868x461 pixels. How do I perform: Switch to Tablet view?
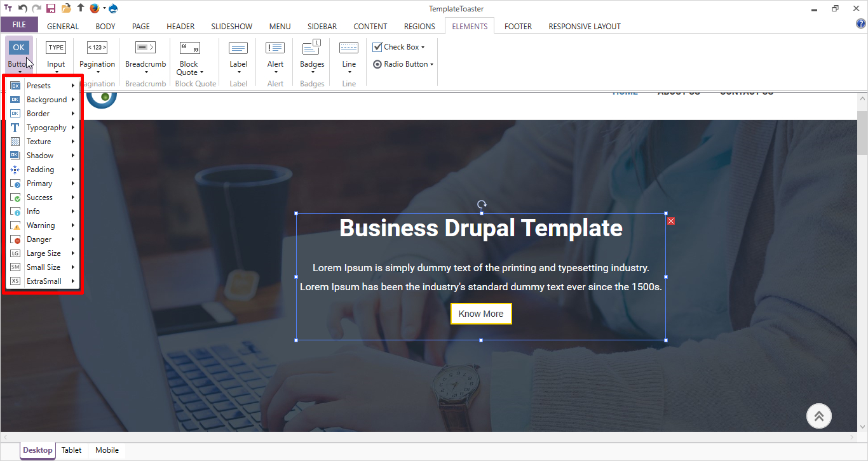(x=71, y=450)
